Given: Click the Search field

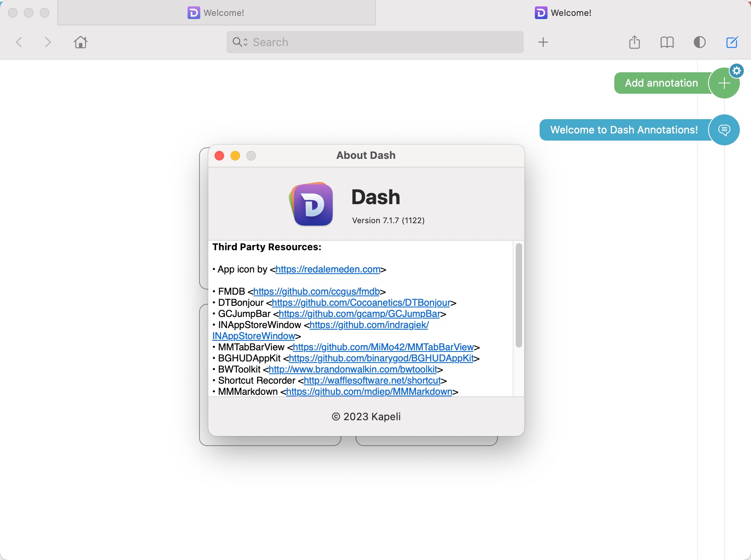Looking at the screenshot, I should coord(375,42).
